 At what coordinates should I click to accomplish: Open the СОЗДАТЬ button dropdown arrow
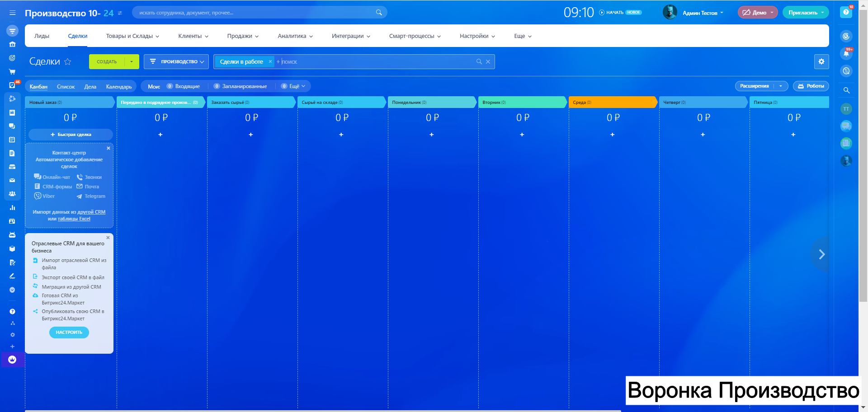click(132, 62)
